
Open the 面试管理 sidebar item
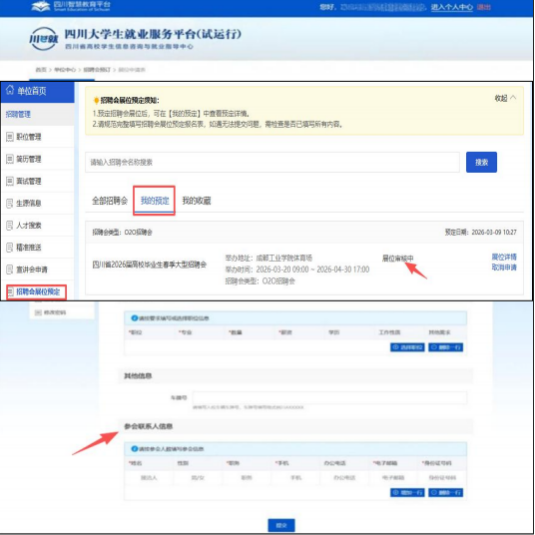[29, 181]
